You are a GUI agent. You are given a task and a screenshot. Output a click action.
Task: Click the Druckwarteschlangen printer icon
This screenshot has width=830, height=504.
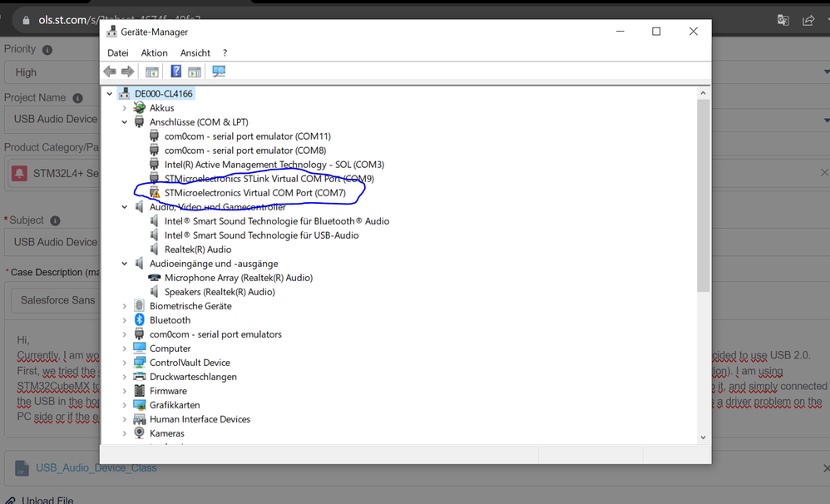[x=139, y=377]
